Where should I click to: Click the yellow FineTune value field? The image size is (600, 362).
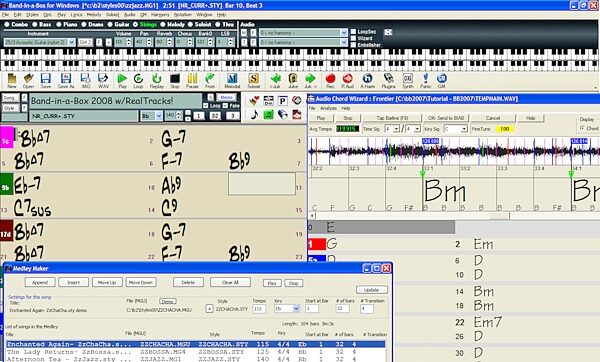click(x=505, y=129)
